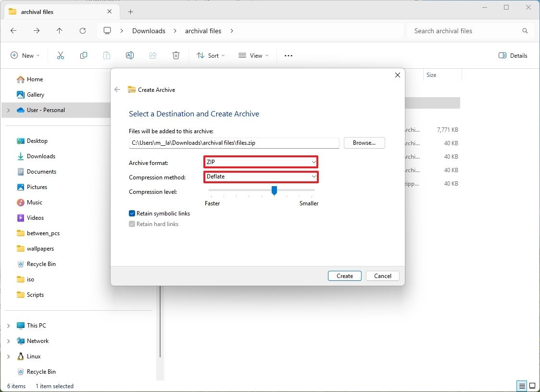Switch to compact view in status bar
Screen dimensions: 540x392
click(x=521, y=386)
